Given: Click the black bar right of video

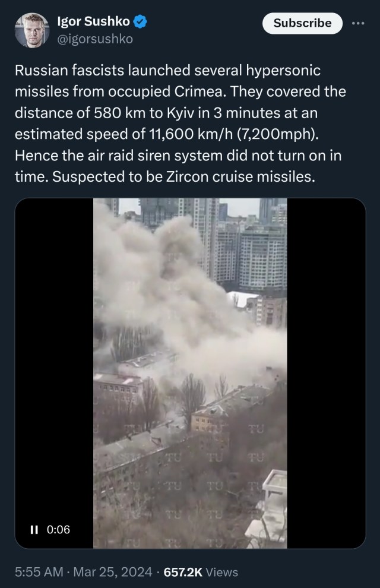Looking at the screenshot, I should (x=326, y=373).
